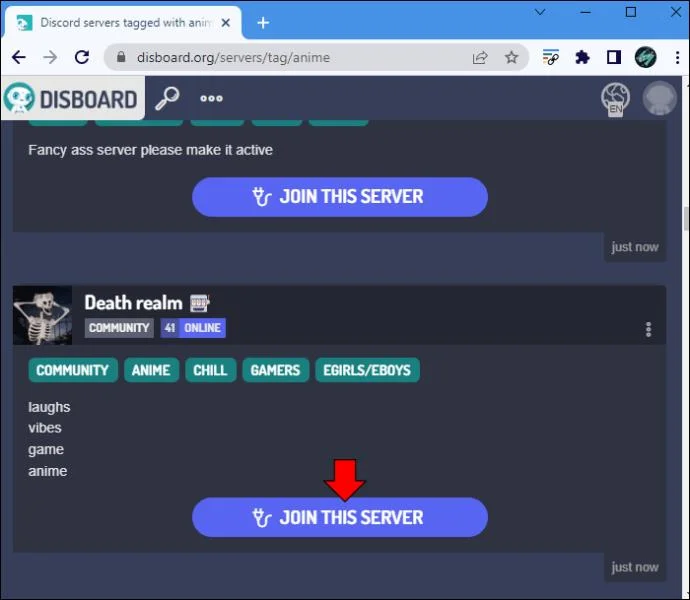Open Chrome three-dot menu

677,57
